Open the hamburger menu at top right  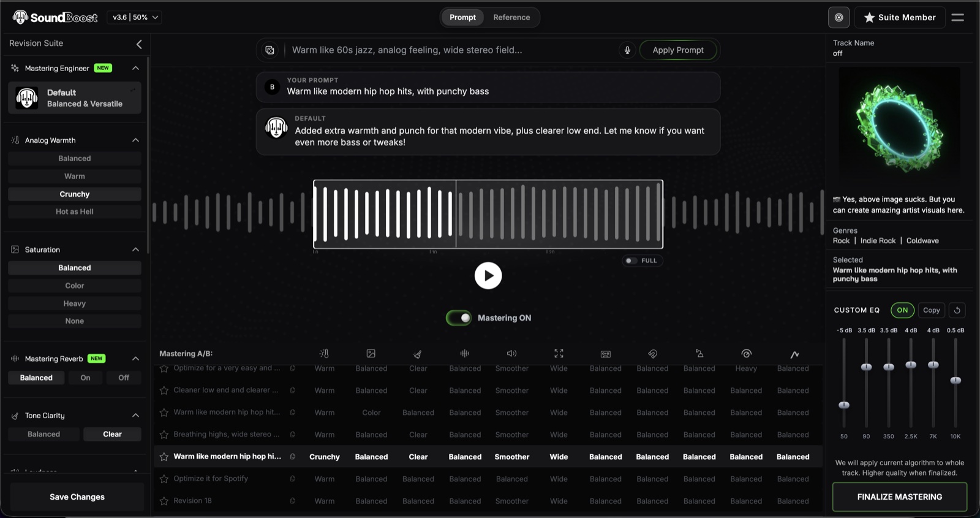coord(958,17)
